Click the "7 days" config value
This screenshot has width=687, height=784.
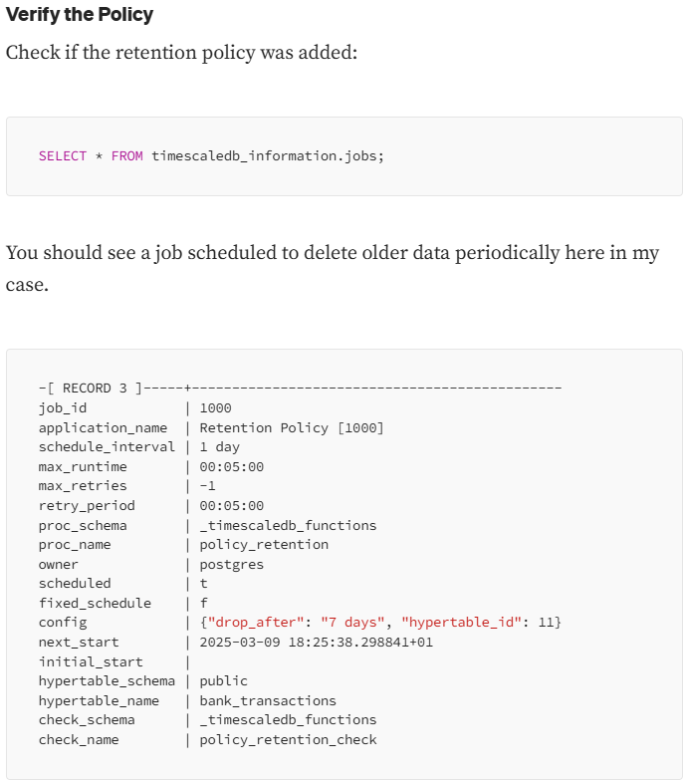point(352,623)
